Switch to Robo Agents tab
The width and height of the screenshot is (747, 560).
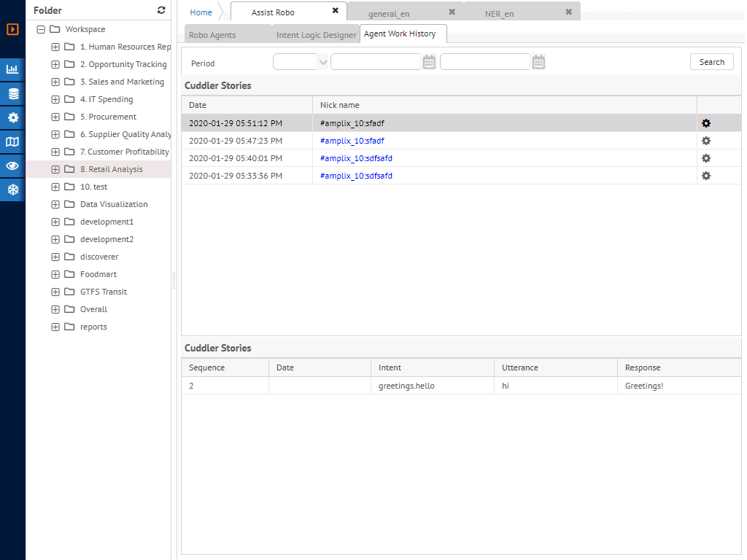click(x=212, y=35)
